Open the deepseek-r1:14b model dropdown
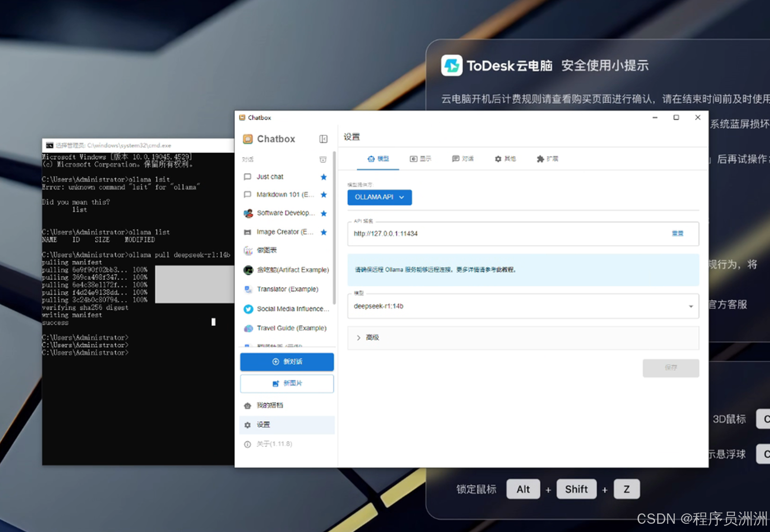 (x=523, y=306)
